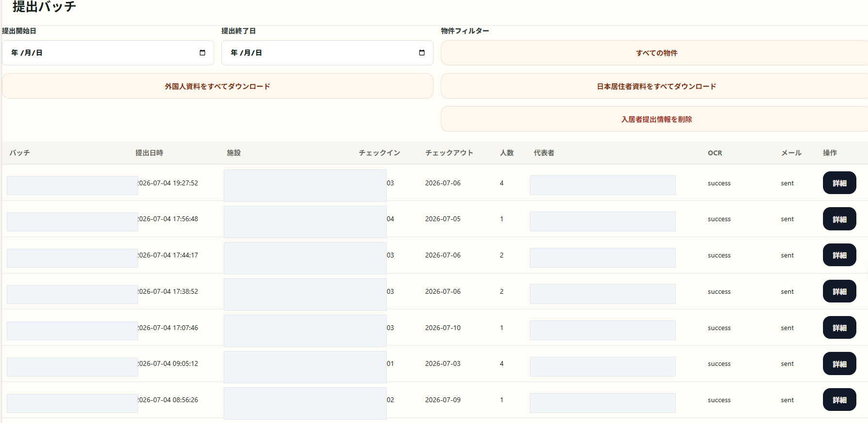
Task: Click checkout date 2026-07-05
Action: click(x=443, y=219)
